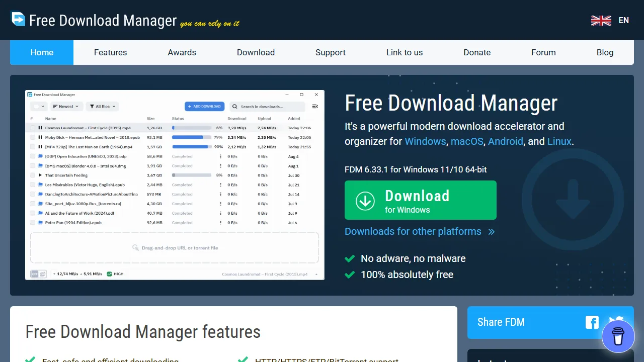Screen dimensions: 644x362
Task: Open the Newest sort dropdown
Action: click(x=66, y=107)
